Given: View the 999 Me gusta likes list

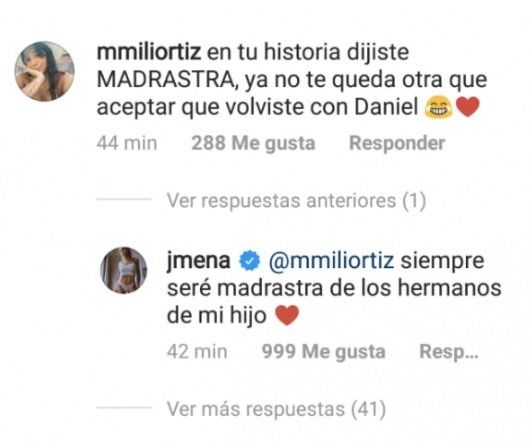Looking at the screenshot, I should tap(323, 352).
